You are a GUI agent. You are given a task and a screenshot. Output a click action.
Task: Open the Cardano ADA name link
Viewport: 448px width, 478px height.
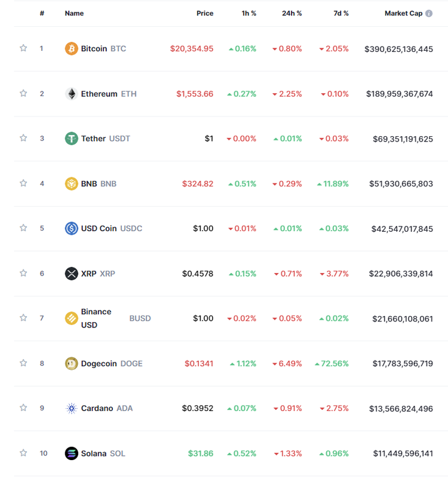click(107, 408)
